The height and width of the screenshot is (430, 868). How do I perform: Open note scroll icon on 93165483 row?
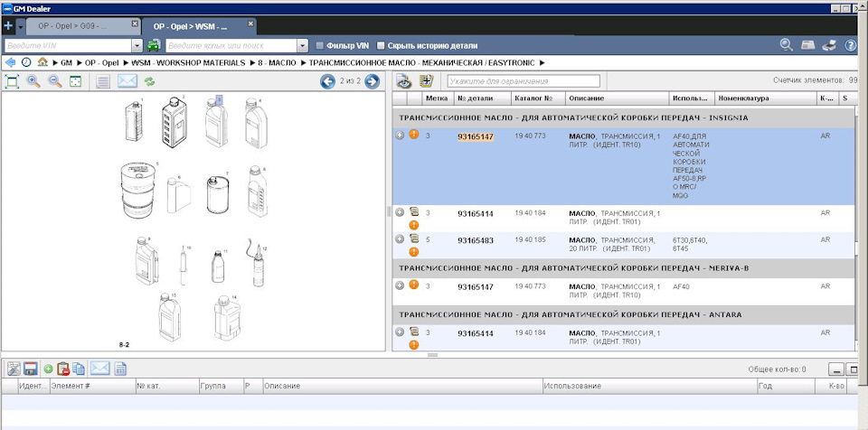413,238
